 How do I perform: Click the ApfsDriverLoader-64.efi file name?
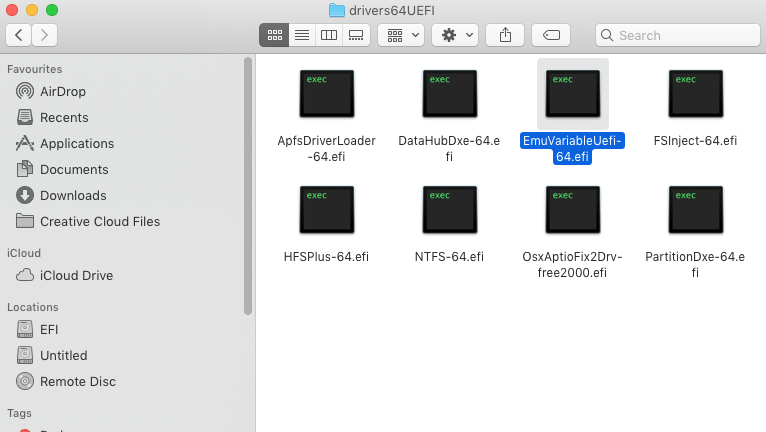point(326,149)
